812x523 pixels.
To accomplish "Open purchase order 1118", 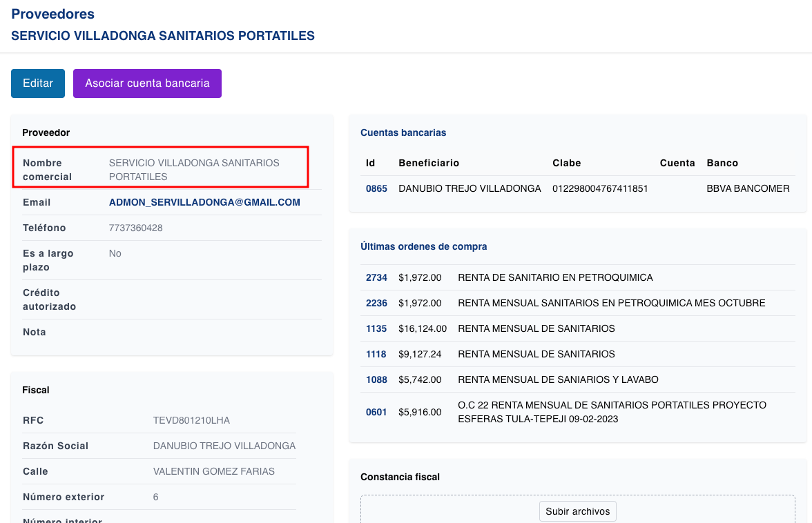I will (376, 354).
